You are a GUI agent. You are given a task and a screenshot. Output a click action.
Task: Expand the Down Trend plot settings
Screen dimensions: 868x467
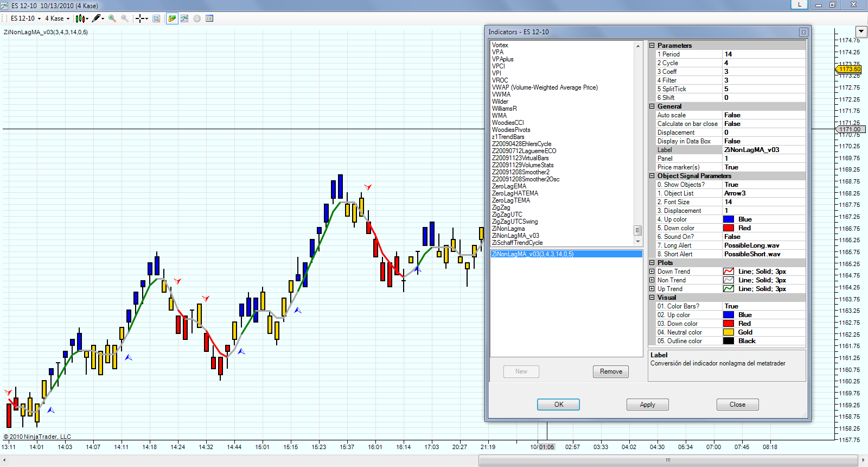tap(652, 272)
